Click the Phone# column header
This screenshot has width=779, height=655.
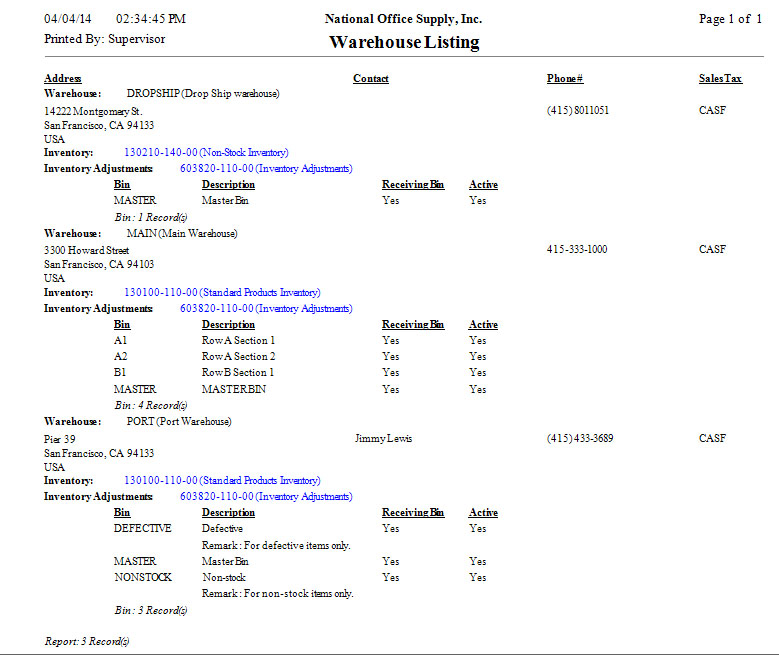(565, 79)
